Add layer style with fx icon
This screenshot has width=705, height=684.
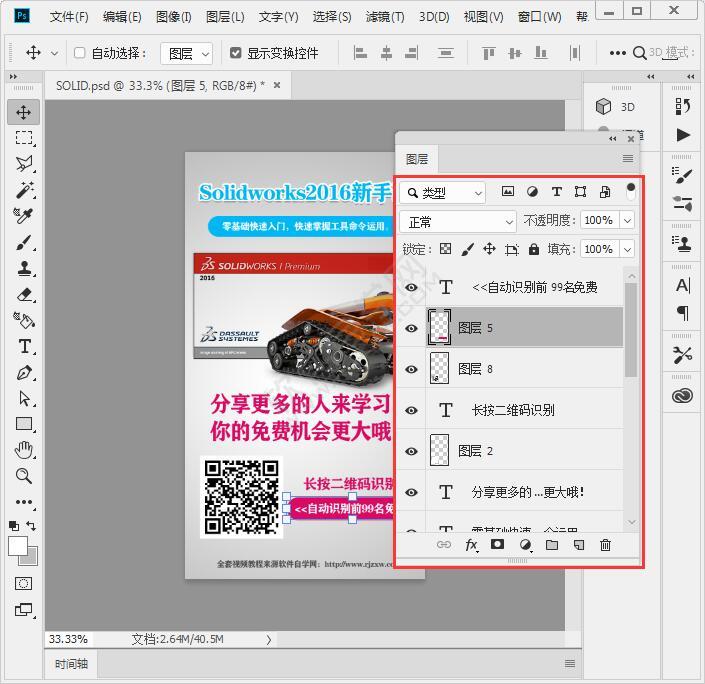pyautogui.click(x=471, y=545)
